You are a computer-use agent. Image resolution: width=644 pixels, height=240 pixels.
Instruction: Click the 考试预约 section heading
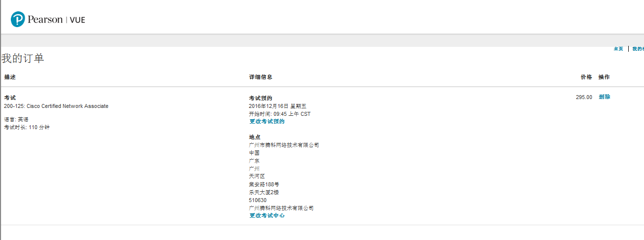tap(261, 98)
